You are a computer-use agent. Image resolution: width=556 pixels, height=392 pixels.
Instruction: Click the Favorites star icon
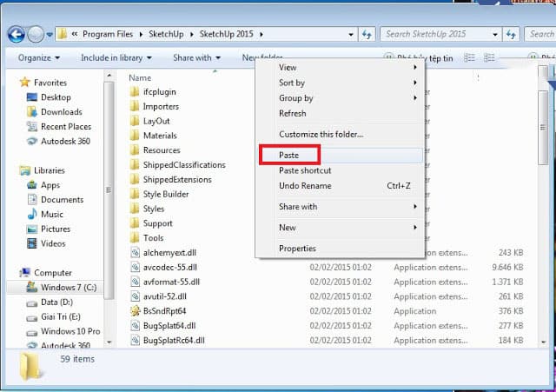(x=25, y=83)
